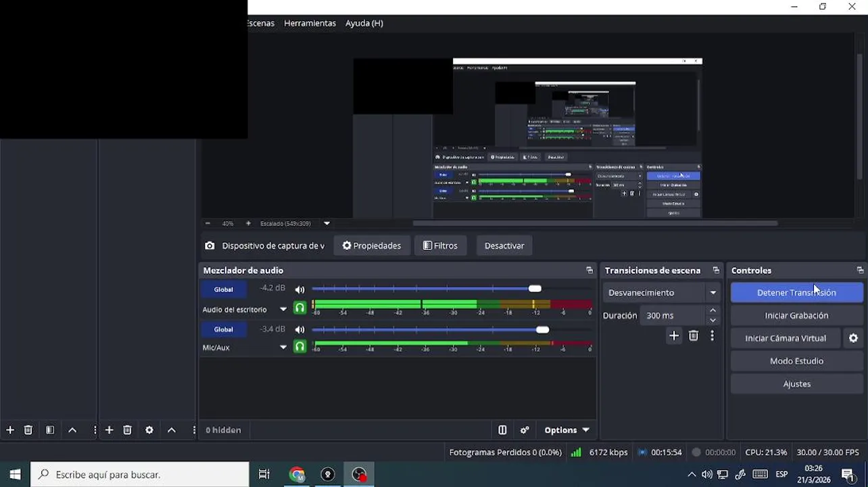Click move-up arrow right of the sources gear icon

172,430
